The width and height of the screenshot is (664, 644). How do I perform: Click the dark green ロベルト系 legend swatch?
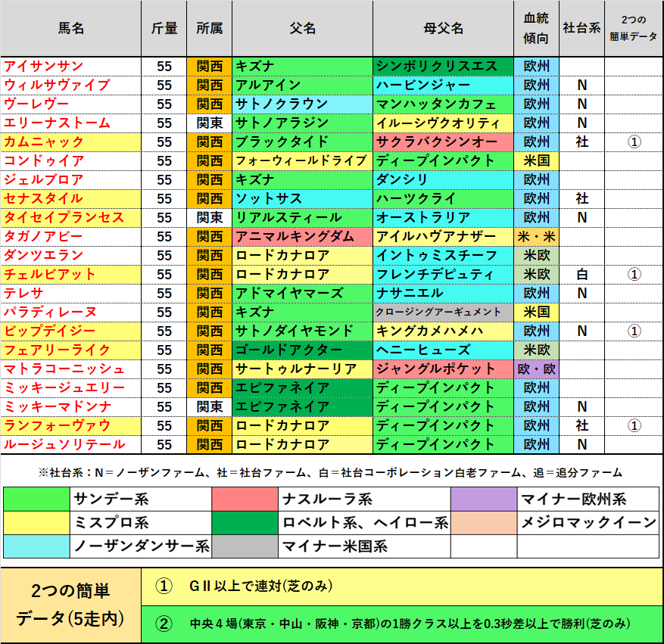(x=245, y=523)
